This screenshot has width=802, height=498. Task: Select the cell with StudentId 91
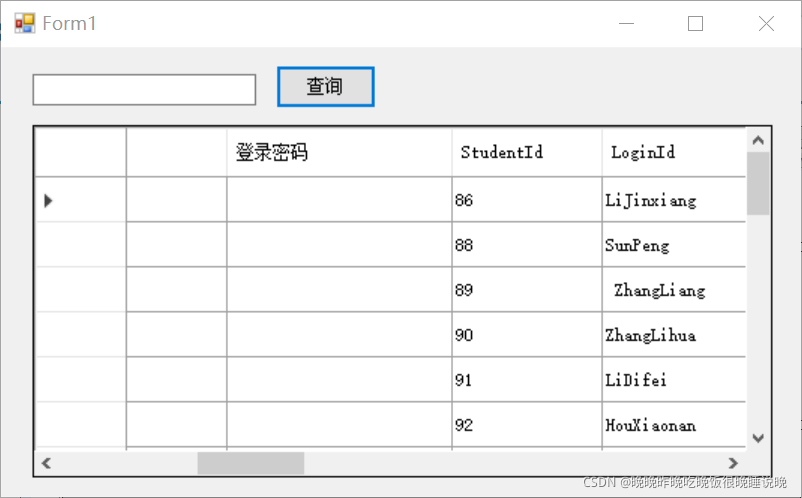coord(527,380)
